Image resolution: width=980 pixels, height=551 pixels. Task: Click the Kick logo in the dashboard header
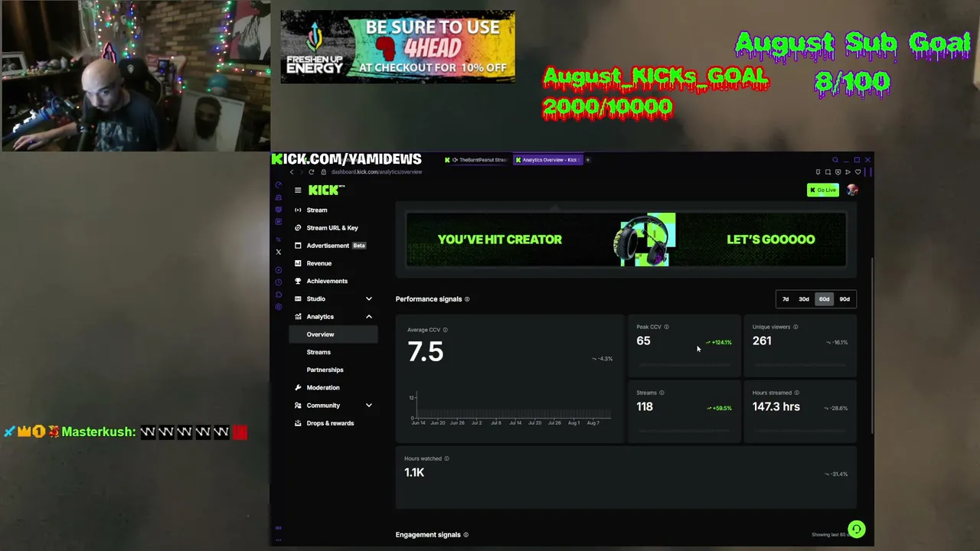tap(326, 190)
